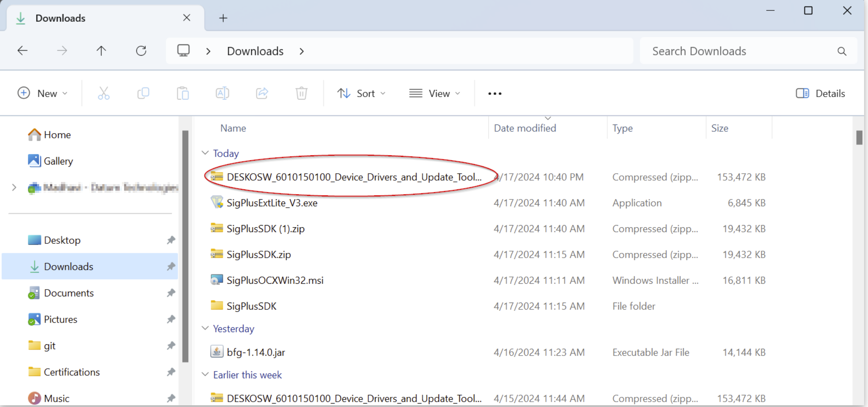Collapse the Today group

tap(205, 153)
